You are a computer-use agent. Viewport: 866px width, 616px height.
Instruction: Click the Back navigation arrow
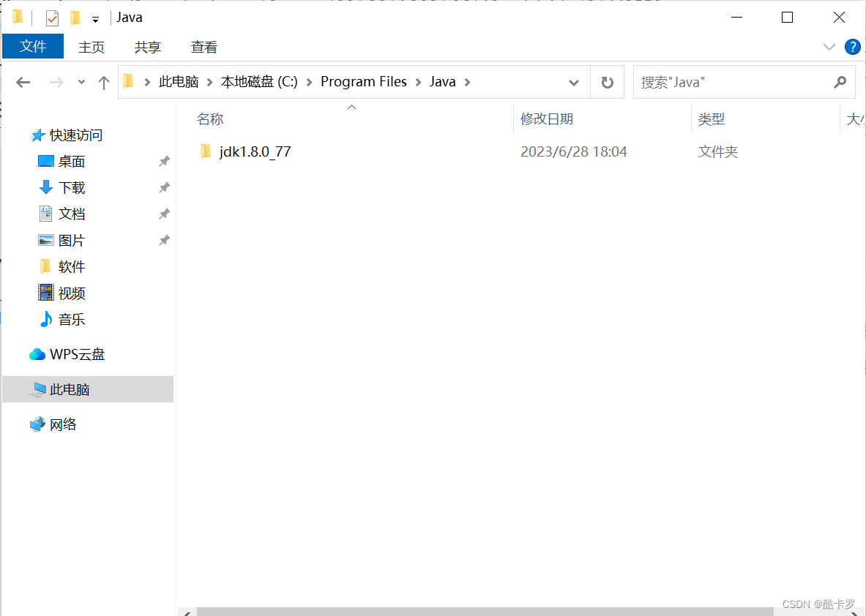pos(23,82)
